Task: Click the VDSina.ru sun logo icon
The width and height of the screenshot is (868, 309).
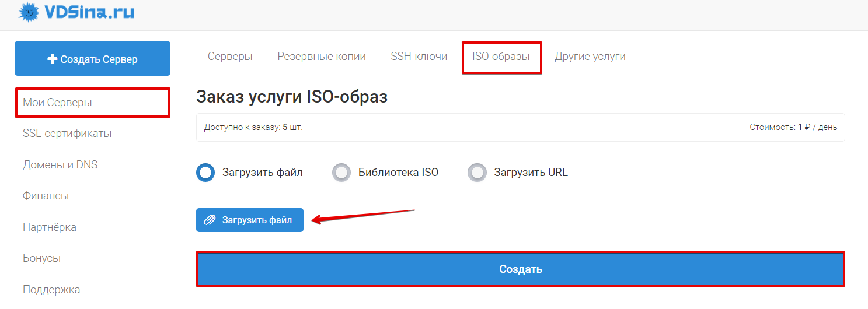Action: click(x=27, y=11)
